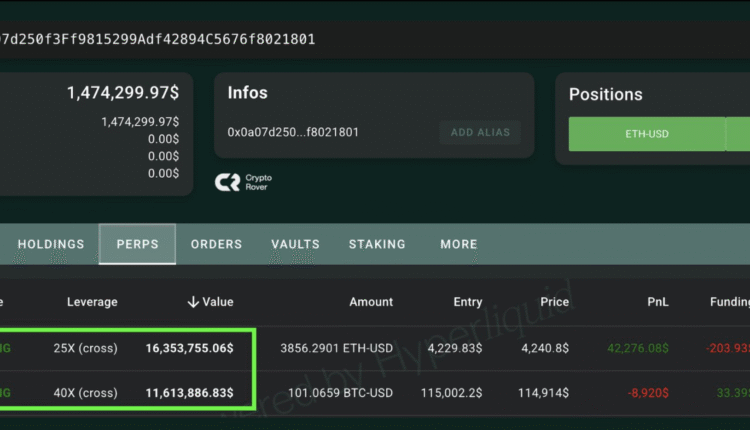
Task: Click the wallet address field at top
Action: point(160,39)
